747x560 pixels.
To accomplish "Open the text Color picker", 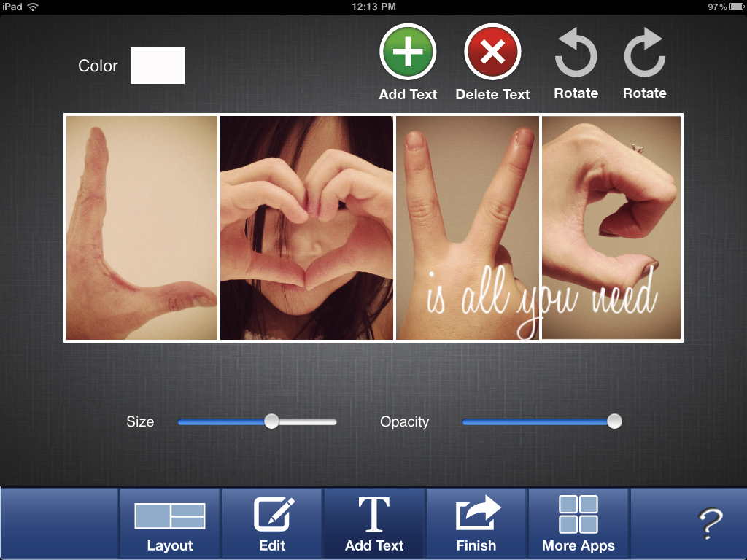I will click(157, 65).
